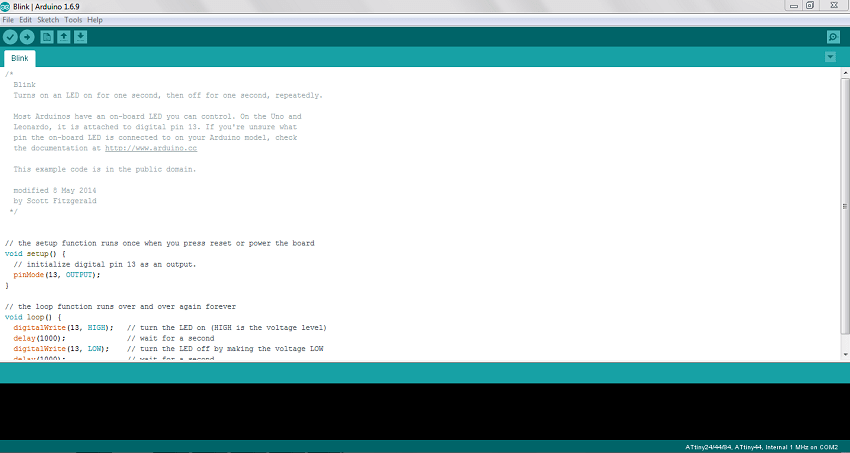Viewport: 850px width, 453px height.
Task: Select the Blink sketch tab
Action: 20,58
